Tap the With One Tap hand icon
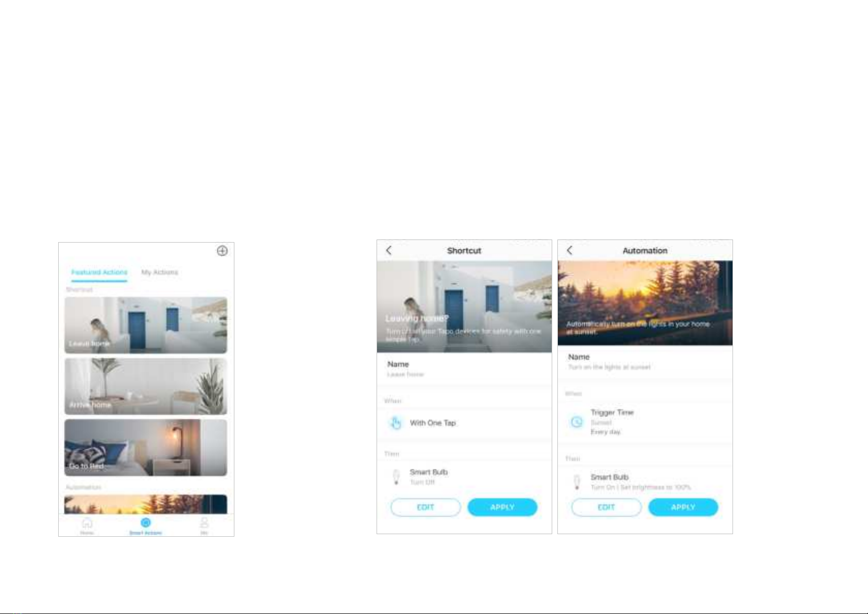 point(395,423)
